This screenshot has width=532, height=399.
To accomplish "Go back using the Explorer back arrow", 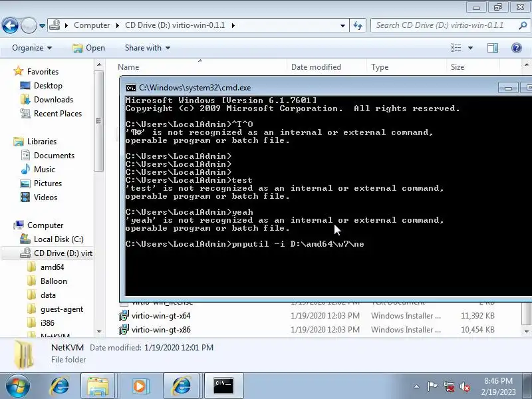I will [10, 25].
